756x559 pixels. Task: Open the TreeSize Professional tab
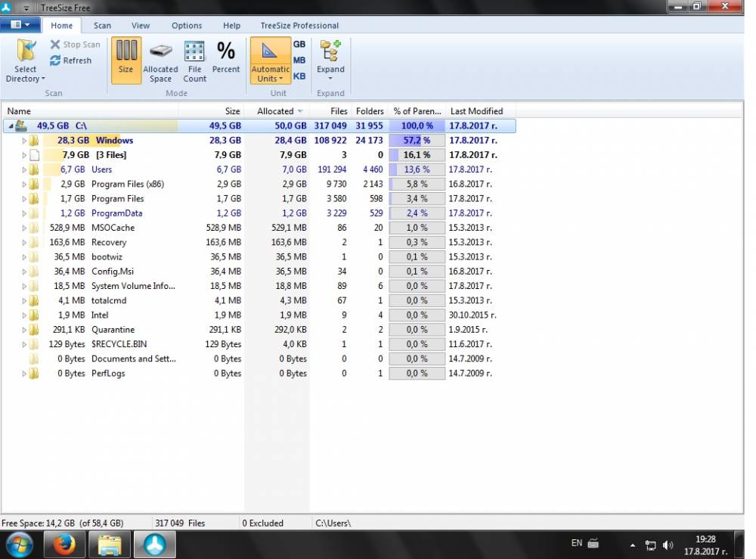coord(299,26)
